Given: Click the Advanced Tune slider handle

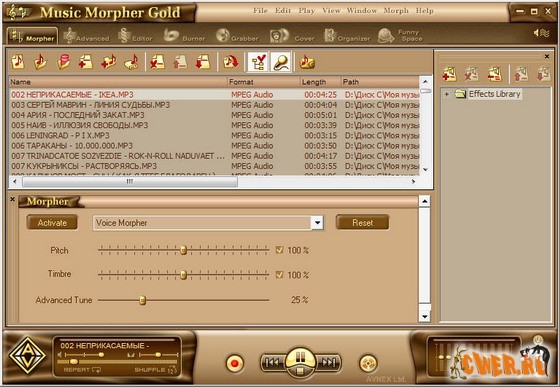Looking at the screenshot, I should coord(142,300).
